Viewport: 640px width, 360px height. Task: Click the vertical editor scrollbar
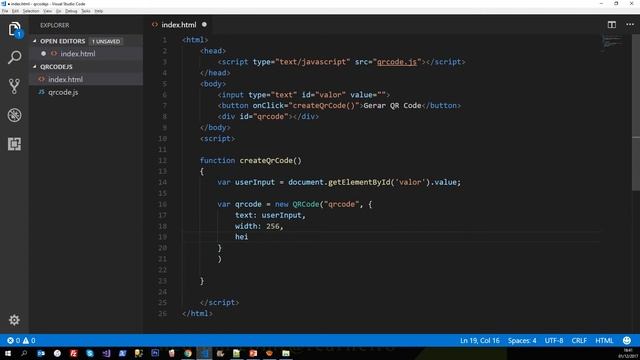coord(636,113)
